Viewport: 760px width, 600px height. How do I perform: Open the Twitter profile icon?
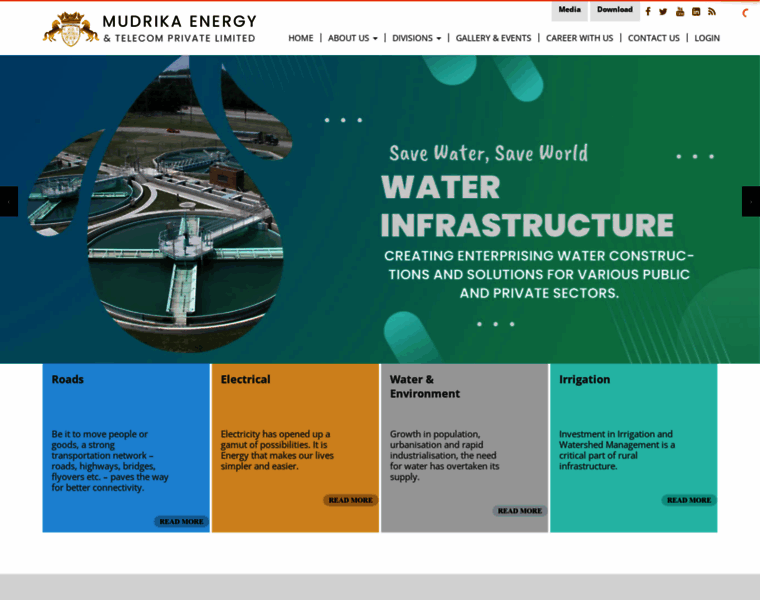663,12
